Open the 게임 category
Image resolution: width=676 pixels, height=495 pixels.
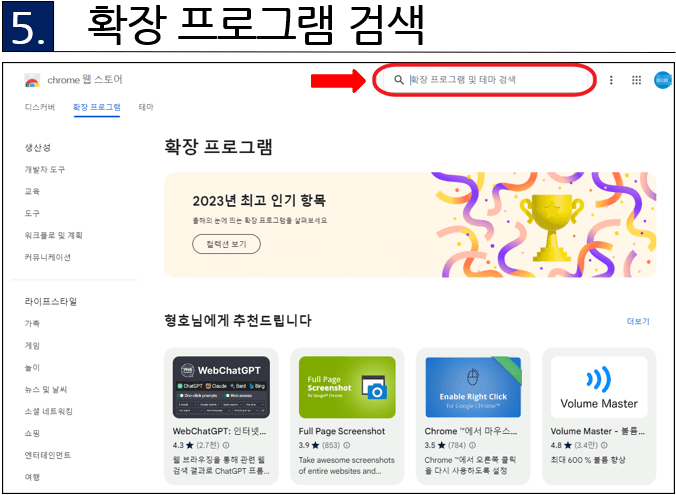pos(32,345)
